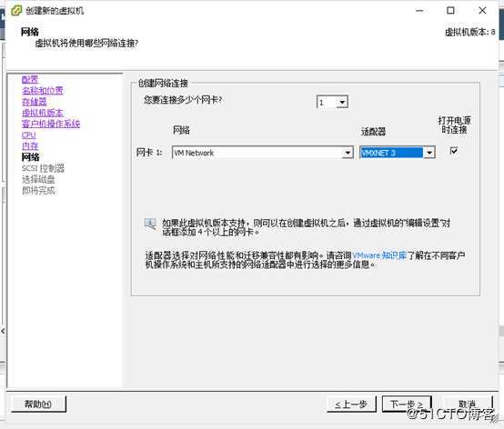Select the current 网络 step in sidebar

pos(30,157)
